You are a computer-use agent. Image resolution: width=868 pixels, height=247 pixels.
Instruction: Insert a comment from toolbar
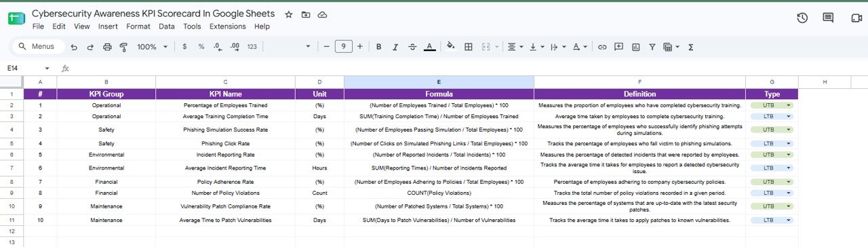coord(618,47)
